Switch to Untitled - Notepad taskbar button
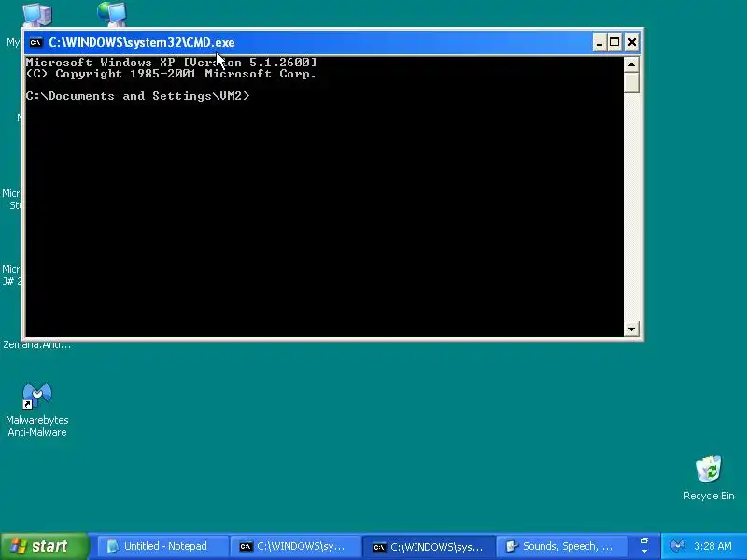 pyautogui.click(x=162, y=546)
